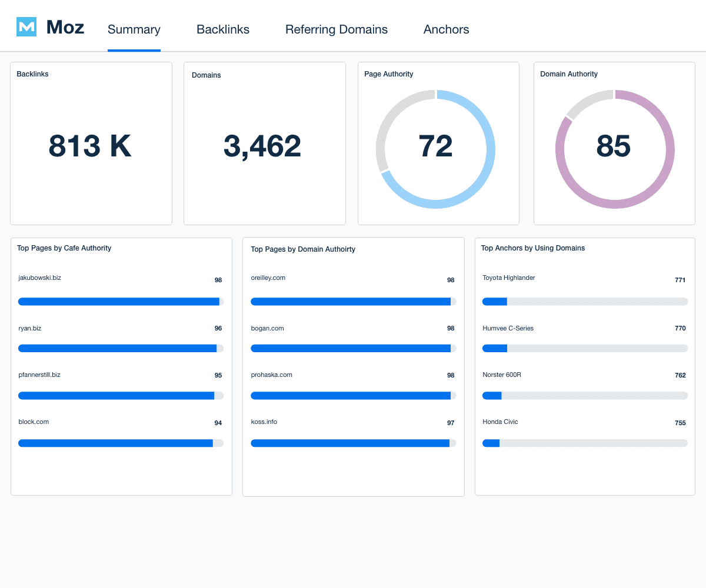Click the Page Authority donut chart
This screenshot has height=588, width=706.
coord(435,149)
